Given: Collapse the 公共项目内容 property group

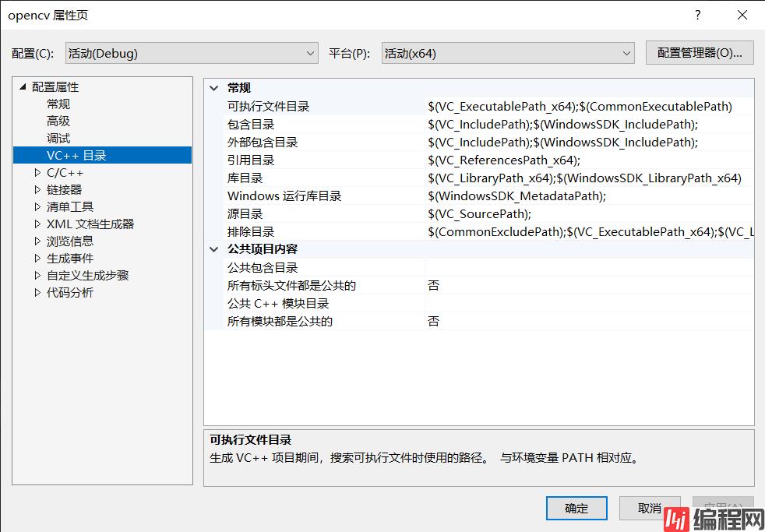Looking at the screenshot, I should click(215, 249).
